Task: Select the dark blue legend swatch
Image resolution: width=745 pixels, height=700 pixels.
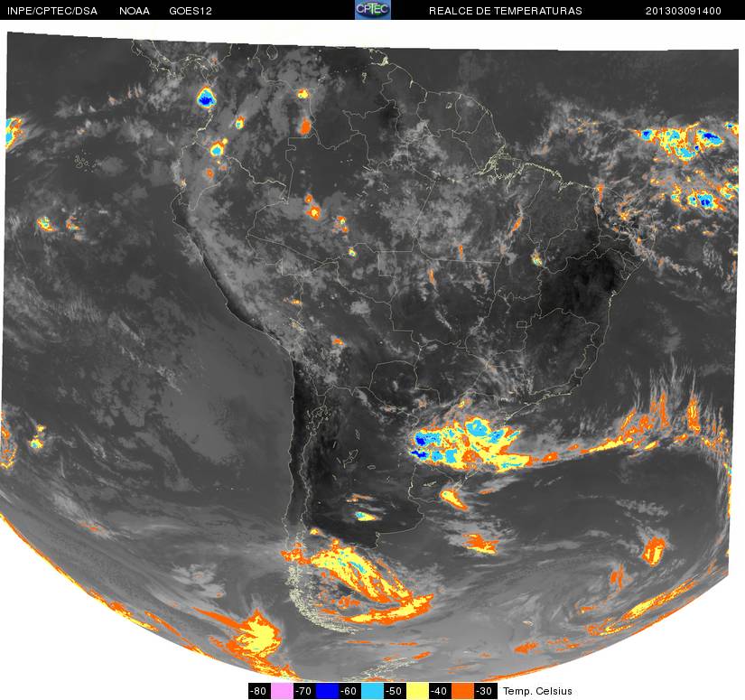Action: pos(327,691)
